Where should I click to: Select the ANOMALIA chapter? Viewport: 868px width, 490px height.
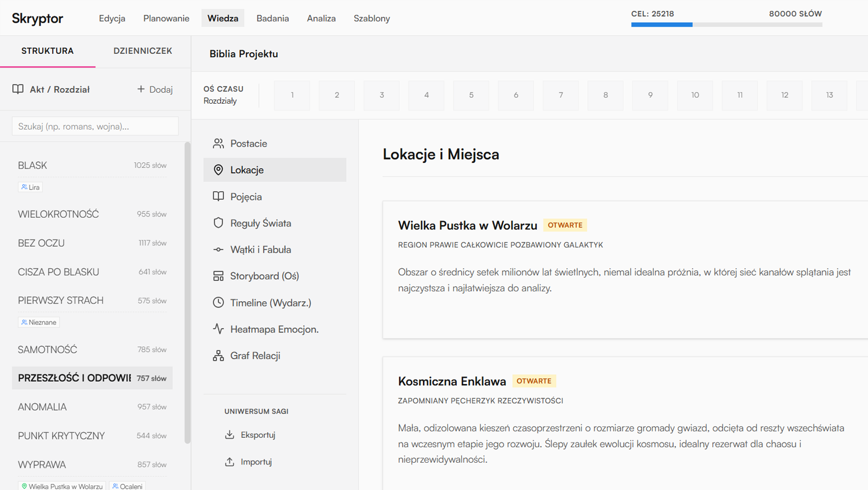(x=92, y=407)
